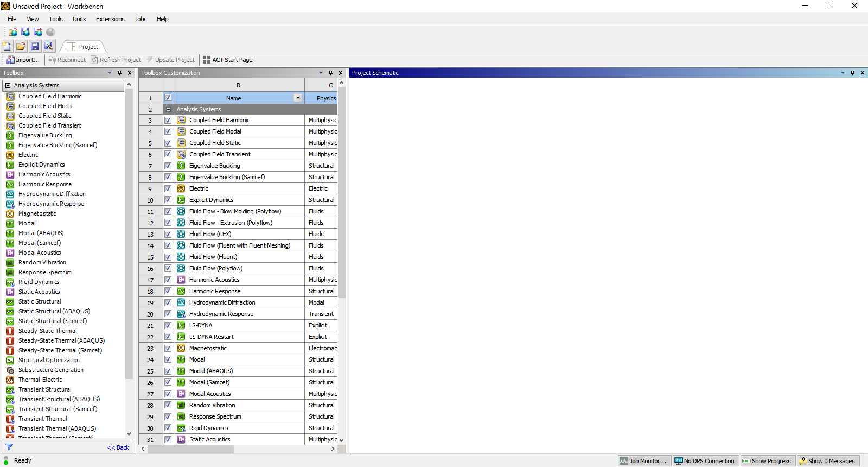The width and height of the screenshot is (868, 467).
Task: Select Substructure Generation icon in Toolbox
Action: coord(10,370)
